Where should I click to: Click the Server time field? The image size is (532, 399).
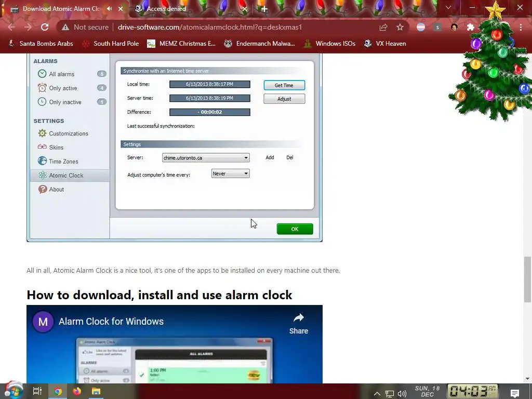pyautogui.click(x=210, y=98)
